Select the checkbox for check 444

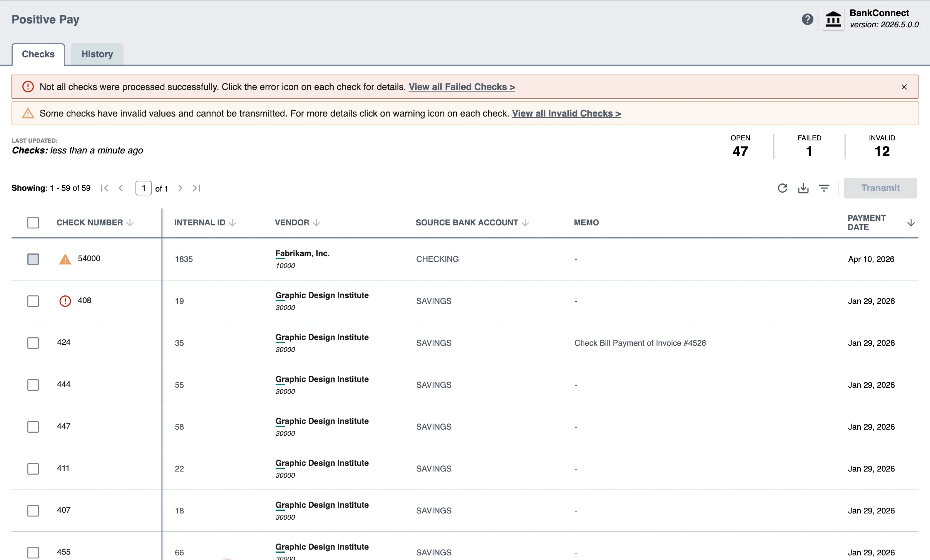[33, 385]
